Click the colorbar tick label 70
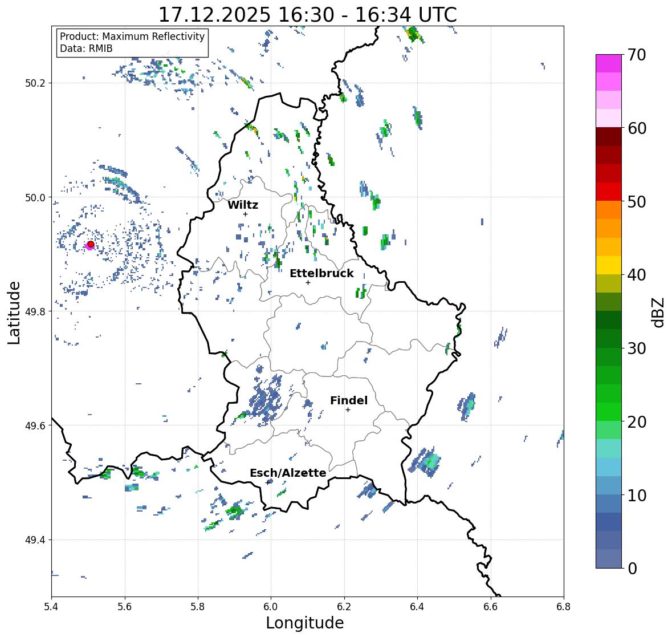Screen dimensions: 672x637 (637, 55)
